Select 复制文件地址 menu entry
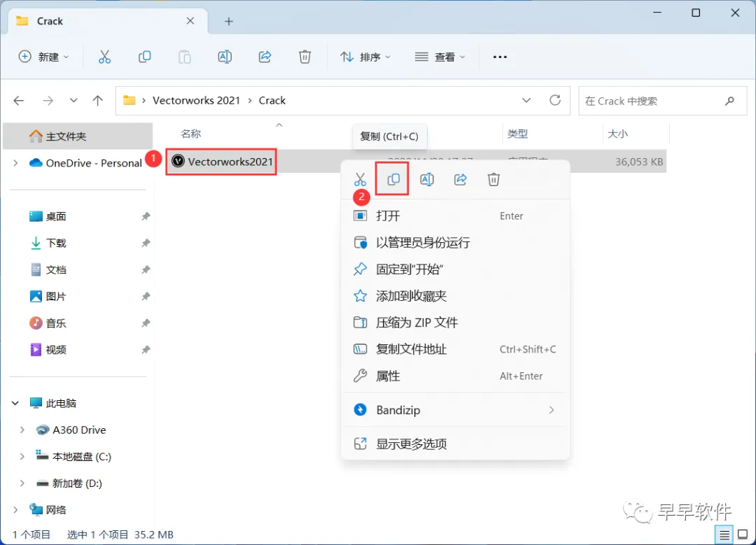Image resolution: width=756 pixels, height=545 pixels. coord(455,349)
